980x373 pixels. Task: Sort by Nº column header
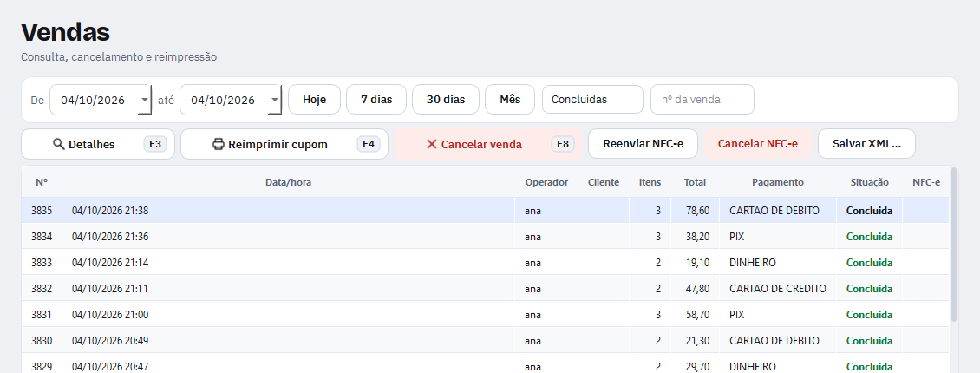tap(42, 182)
